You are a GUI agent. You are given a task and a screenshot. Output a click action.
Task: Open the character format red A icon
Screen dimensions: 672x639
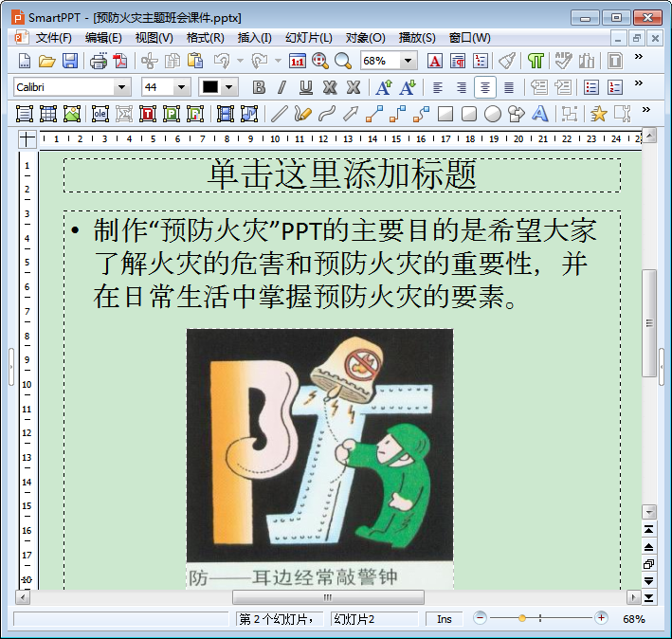tap(434, 61)
